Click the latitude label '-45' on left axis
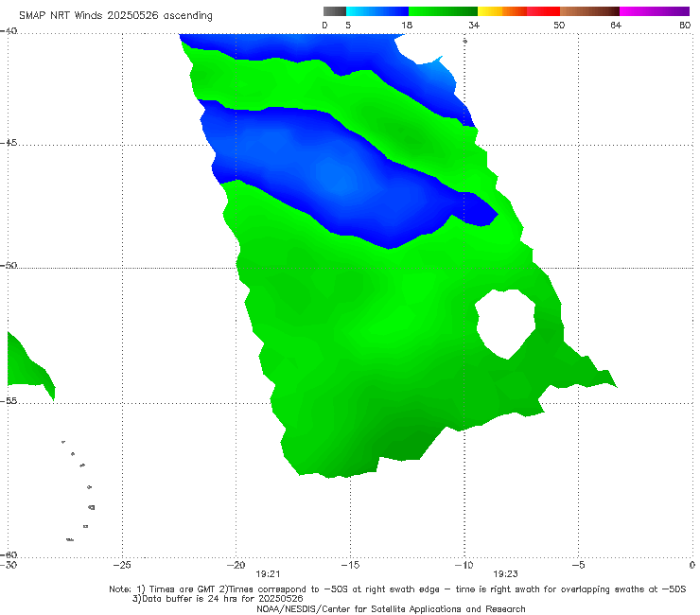Image resolution: width=700 pixels, height=615 pixels. pyautogui.click(x=9, y=143)
